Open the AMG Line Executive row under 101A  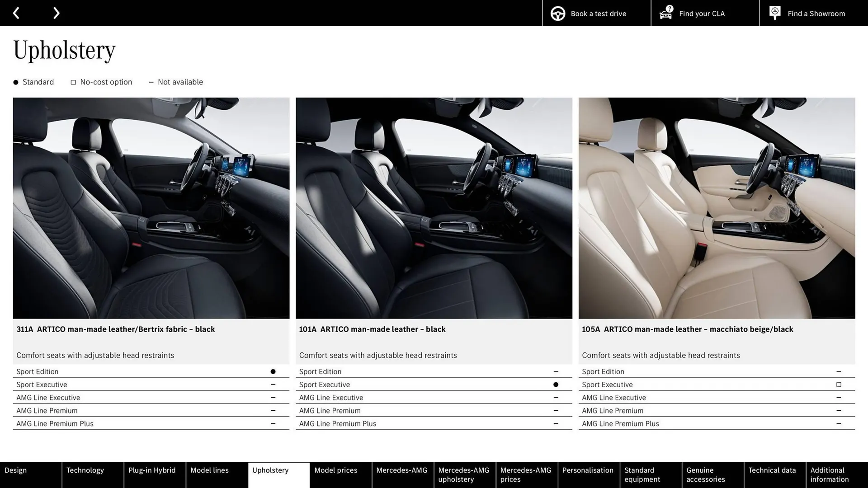(331, 398)
